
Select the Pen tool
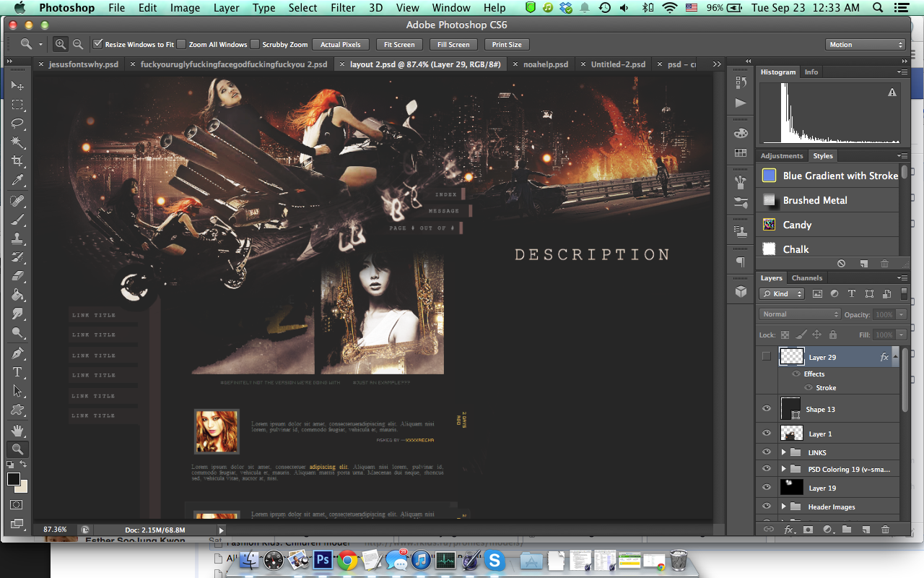[x=17, y=353]
